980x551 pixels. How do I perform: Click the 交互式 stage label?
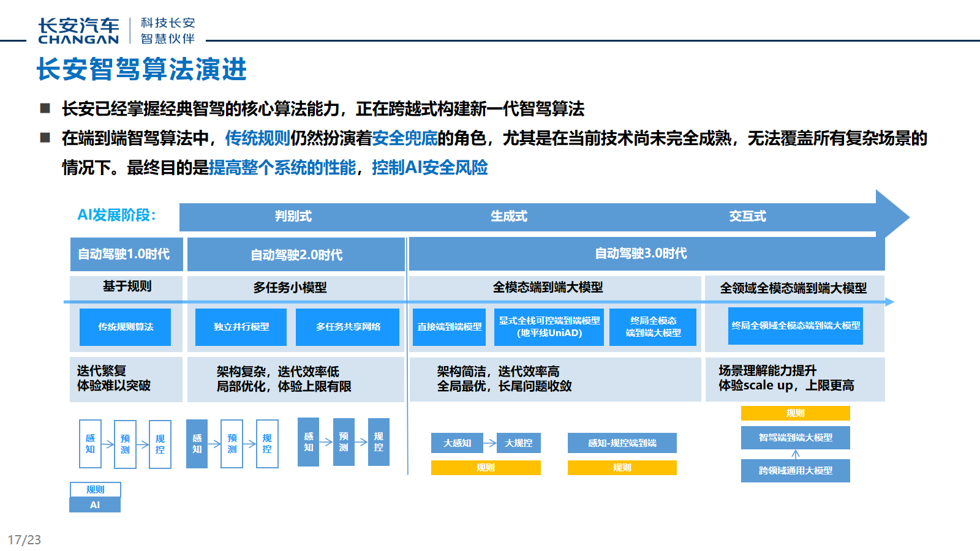(x=747, y=216)
